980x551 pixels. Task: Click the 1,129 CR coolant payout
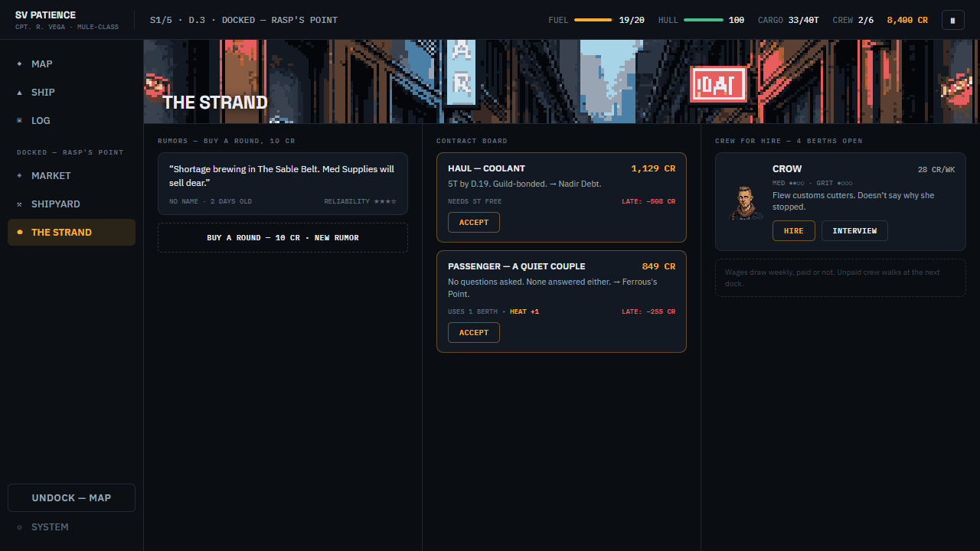pos(653,168)
